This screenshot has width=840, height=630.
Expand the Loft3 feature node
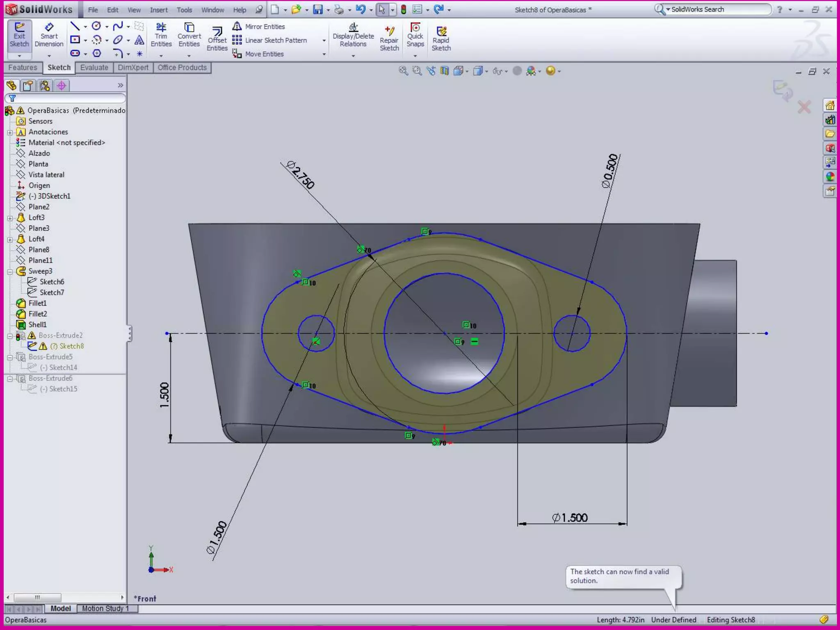(x=10, y=218)
